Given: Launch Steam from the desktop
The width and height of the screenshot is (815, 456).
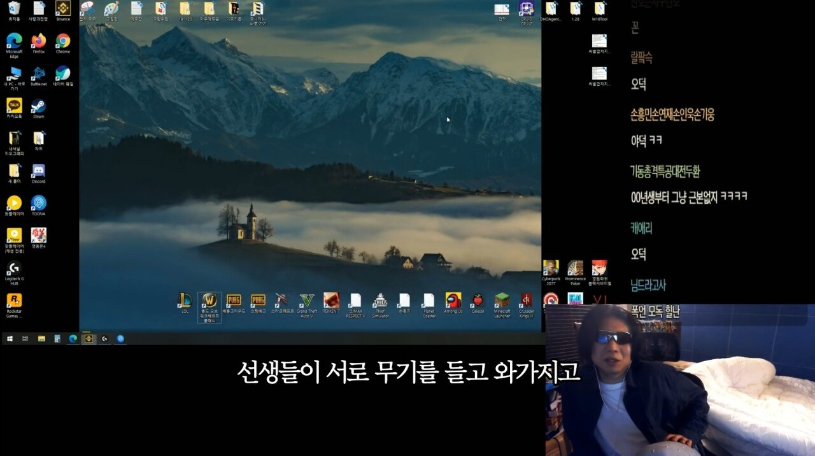Looking at the screenshot, I should point(38,108).
